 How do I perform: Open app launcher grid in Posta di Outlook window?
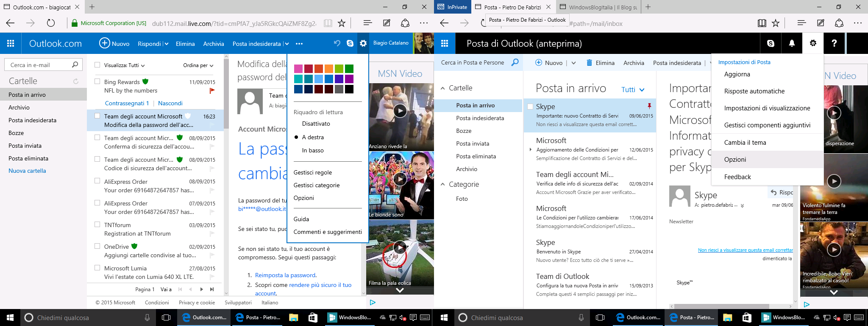(x=445, y=43)
